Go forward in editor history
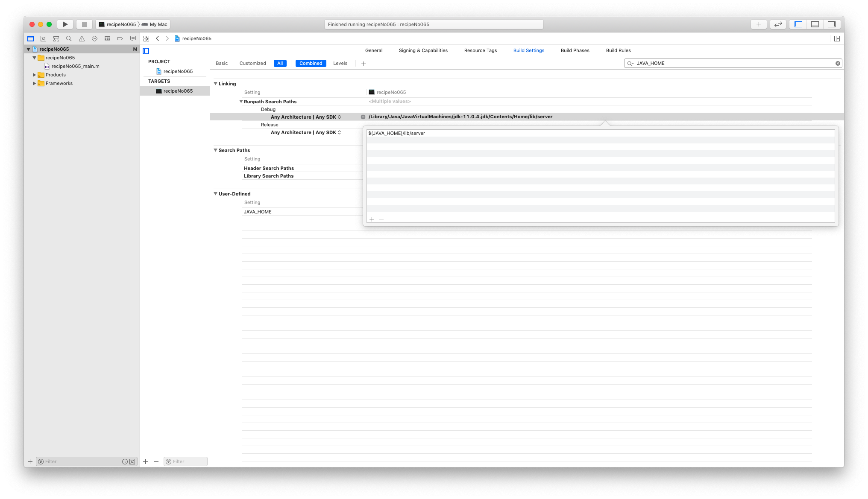868x499 pixels. click(167, 38)
